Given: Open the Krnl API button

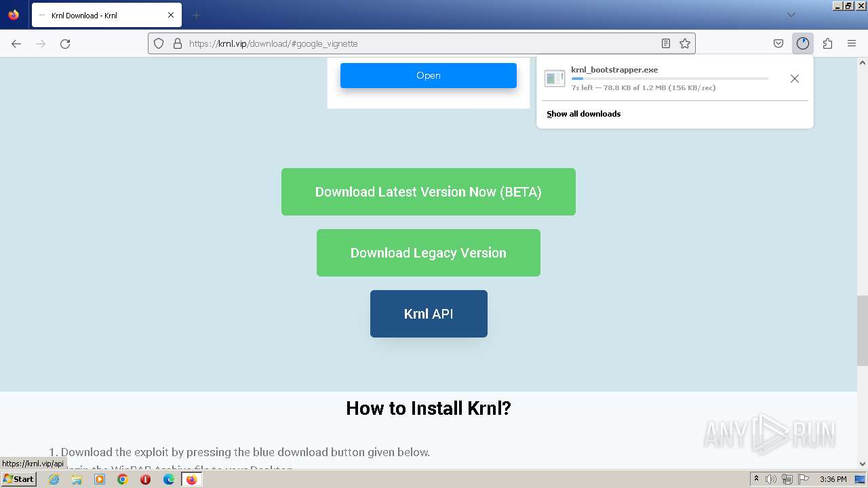Looking at the screenshot, I should click(x=429, y=314).
